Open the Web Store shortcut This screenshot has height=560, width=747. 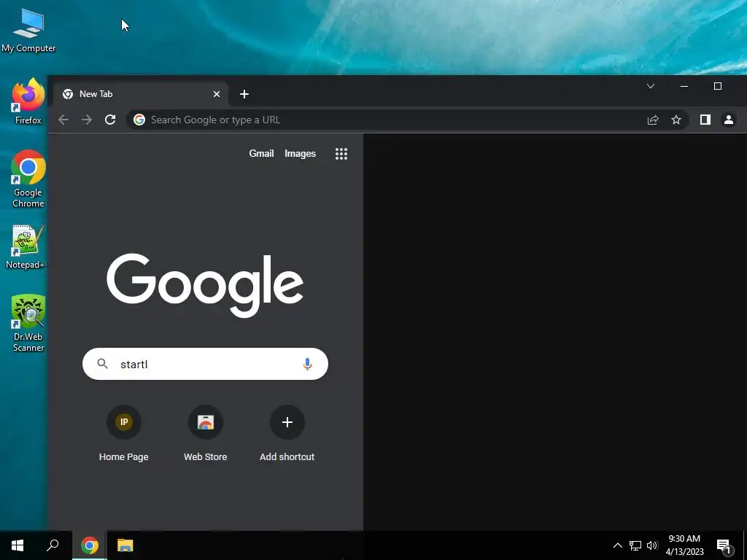tap(205, 433)
